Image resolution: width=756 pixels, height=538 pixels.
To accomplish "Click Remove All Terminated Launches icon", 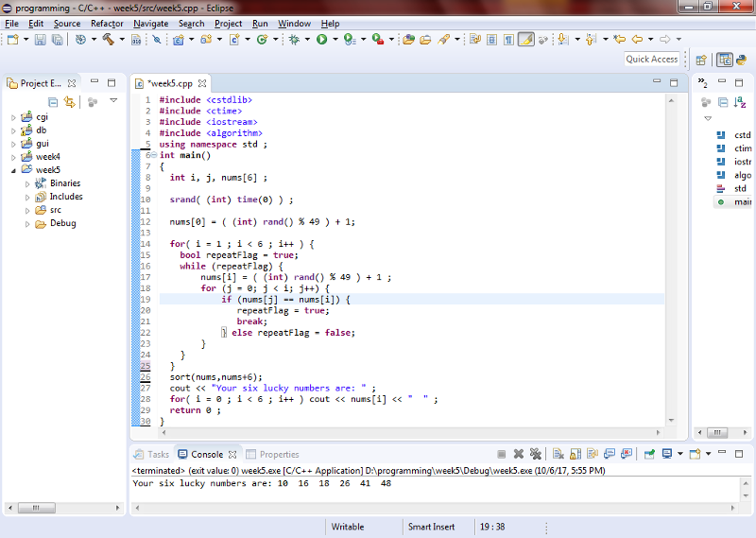I will tap(536, 454).
